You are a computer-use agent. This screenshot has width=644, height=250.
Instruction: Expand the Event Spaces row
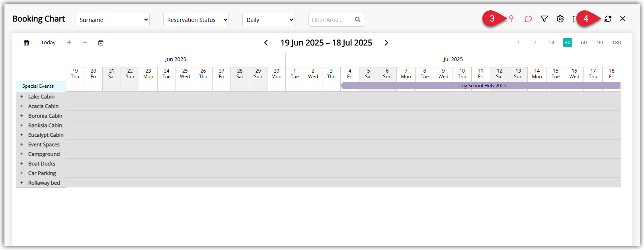pos(22,144)
